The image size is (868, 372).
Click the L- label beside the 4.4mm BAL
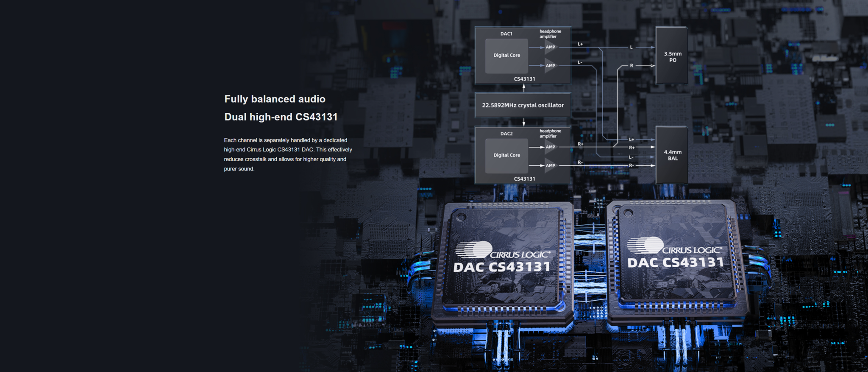(x=631, y=157)
